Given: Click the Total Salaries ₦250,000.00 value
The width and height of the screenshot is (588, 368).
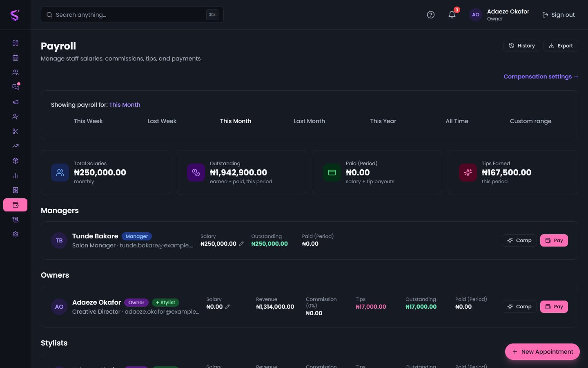Looking at the screenshot, I should [x=100, y=173].
